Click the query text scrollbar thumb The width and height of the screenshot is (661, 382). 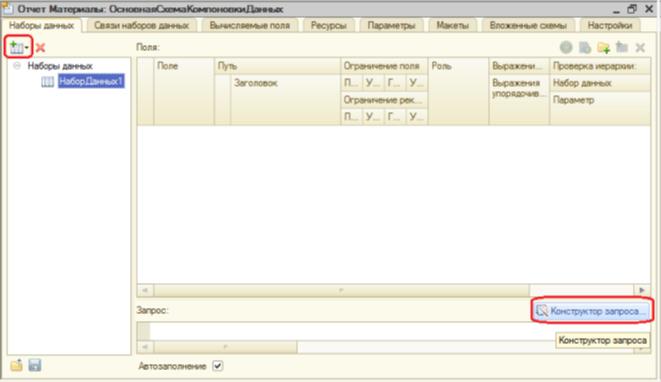click(226, 347)
